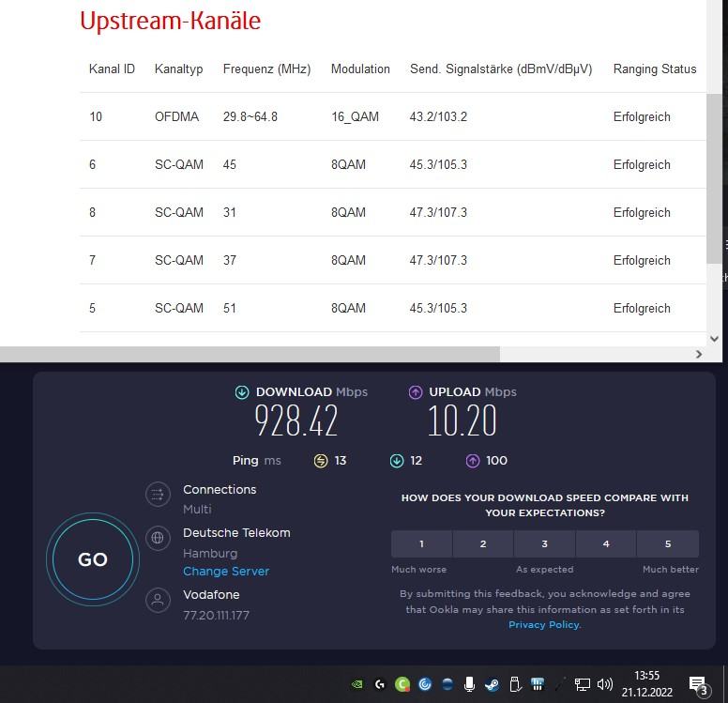Screen dimensions: 728x703
Task: Click Send. Signalstärke column header
Action: tap(501, 69)
